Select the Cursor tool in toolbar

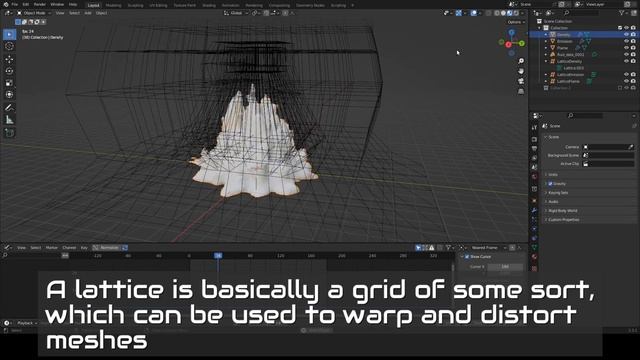(x=9, y=47)
